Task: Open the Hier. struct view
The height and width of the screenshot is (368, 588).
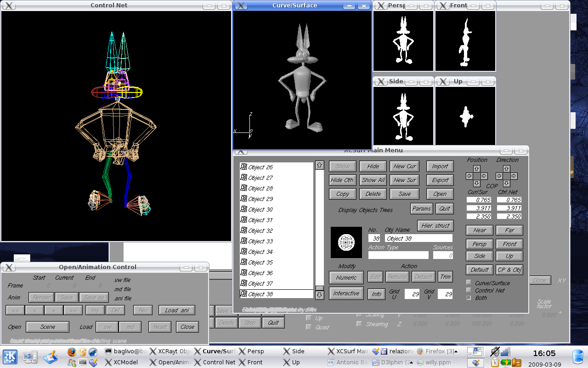Action: (435, 226)
